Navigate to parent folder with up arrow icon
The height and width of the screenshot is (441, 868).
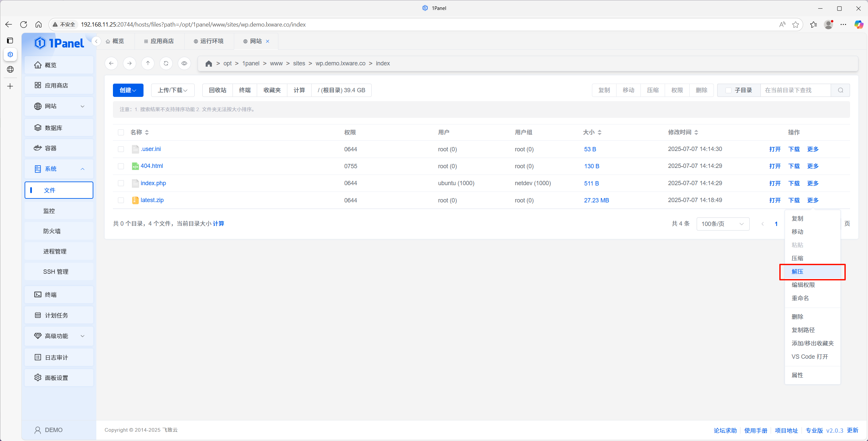tap(147, 63)
